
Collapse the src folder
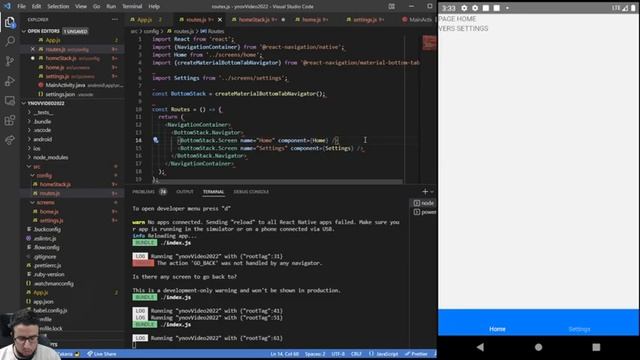pos(37,166)
